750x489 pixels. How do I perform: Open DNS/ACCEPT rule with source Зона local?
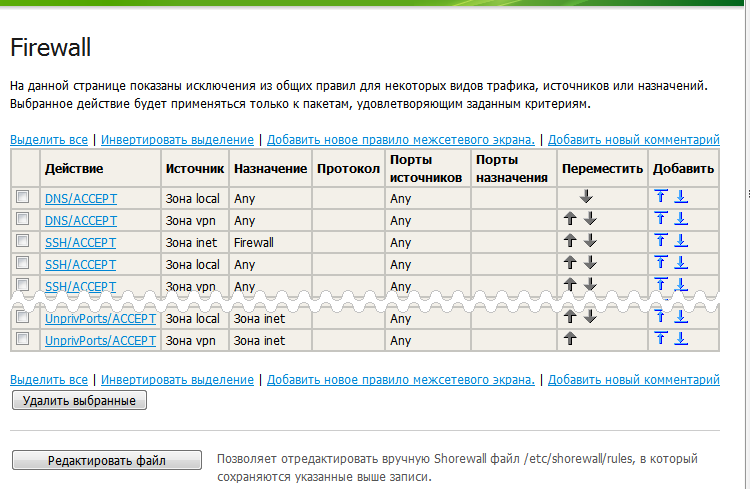click(81, 199)
